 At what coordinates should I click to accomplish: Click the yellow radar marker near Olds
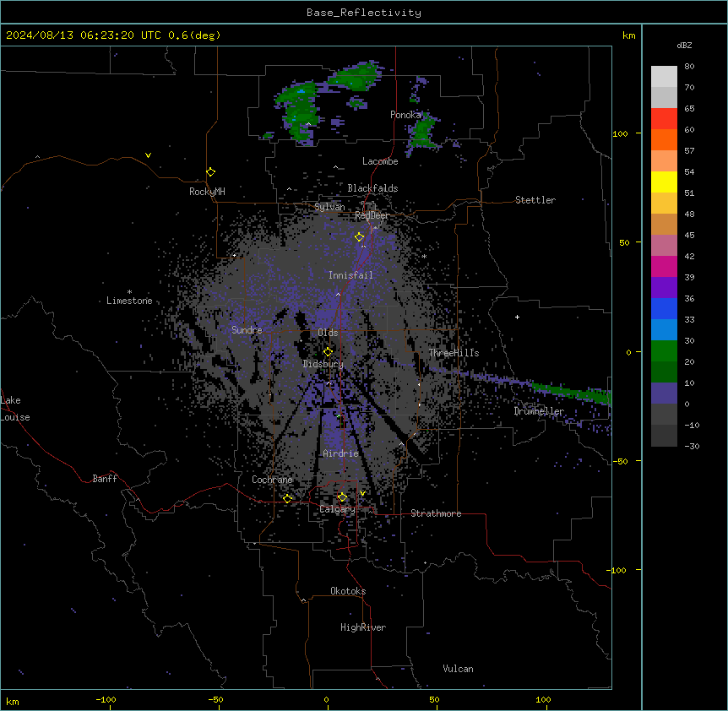point(329,351)
